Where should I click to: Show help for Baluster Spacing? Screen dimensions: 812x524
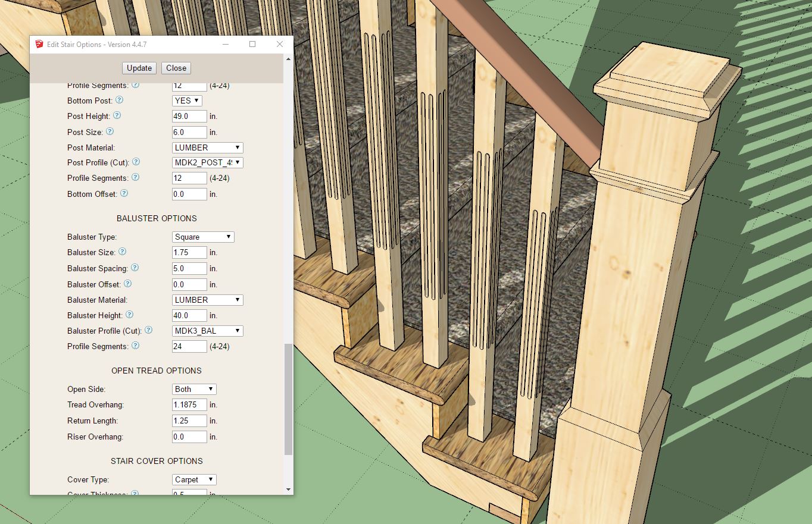coord(135,268)
